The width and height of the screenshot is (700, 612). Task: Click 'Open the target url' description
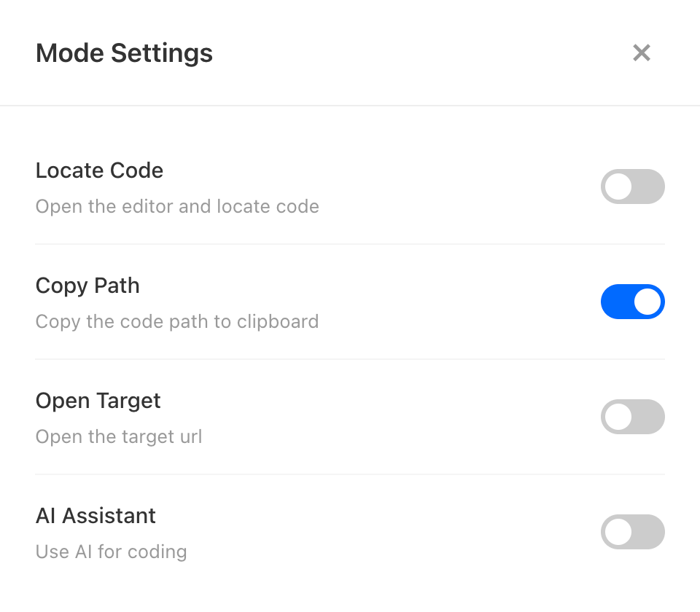[119, 437]
